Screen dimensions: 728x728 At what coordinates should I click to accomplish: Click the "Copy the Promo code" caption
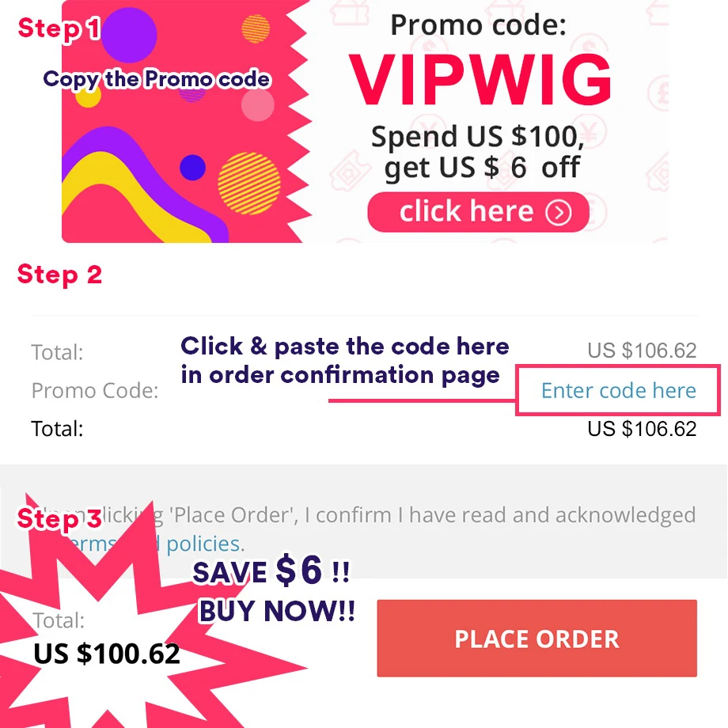[157, 79]
